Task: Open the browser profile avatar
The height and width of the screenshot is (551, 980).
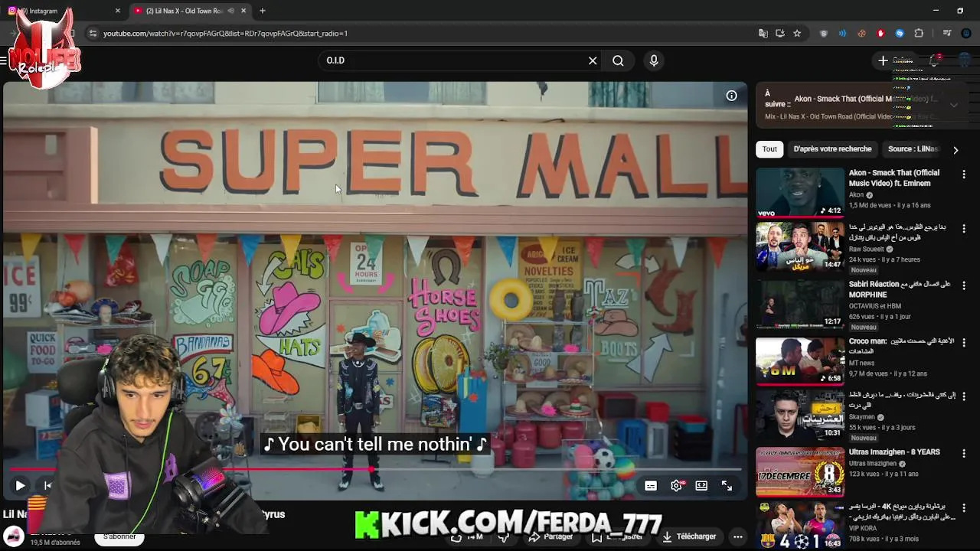Action: click(966, 33)
